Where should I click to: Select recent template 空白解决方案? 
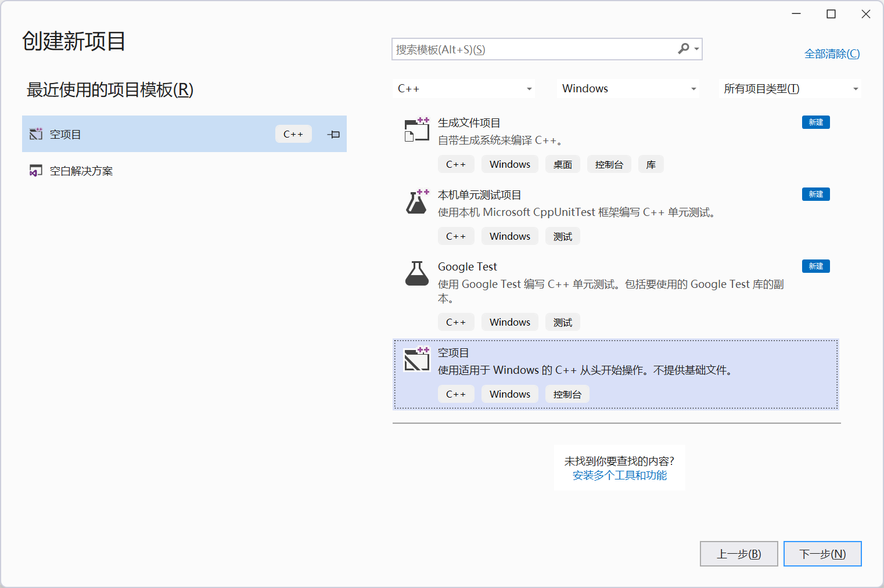pyautogui.click(x=184, y=171)
